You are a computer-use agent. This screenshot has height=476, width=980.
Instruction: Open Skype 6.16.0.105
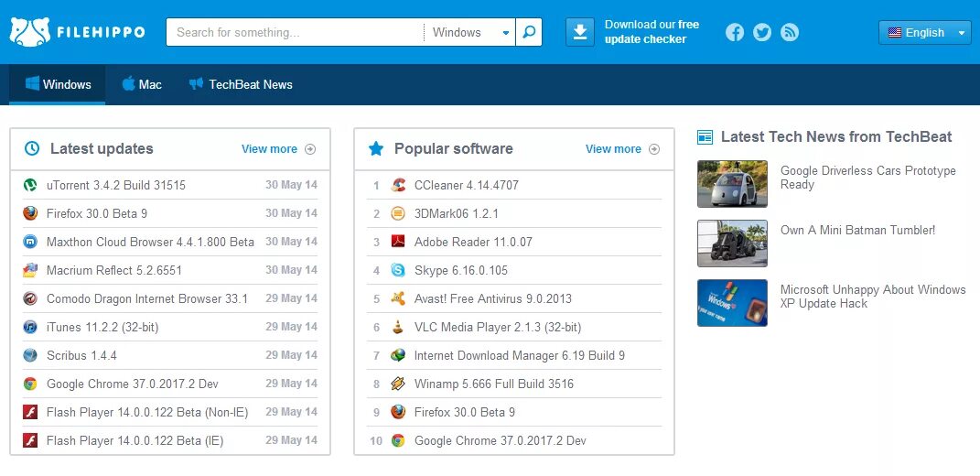[x=460, y=270]
